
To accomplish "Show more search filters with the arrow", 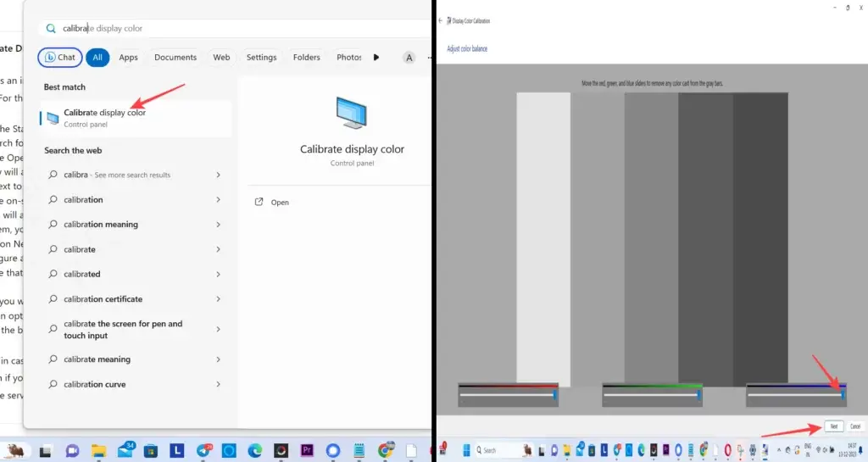I will point(376,57).
